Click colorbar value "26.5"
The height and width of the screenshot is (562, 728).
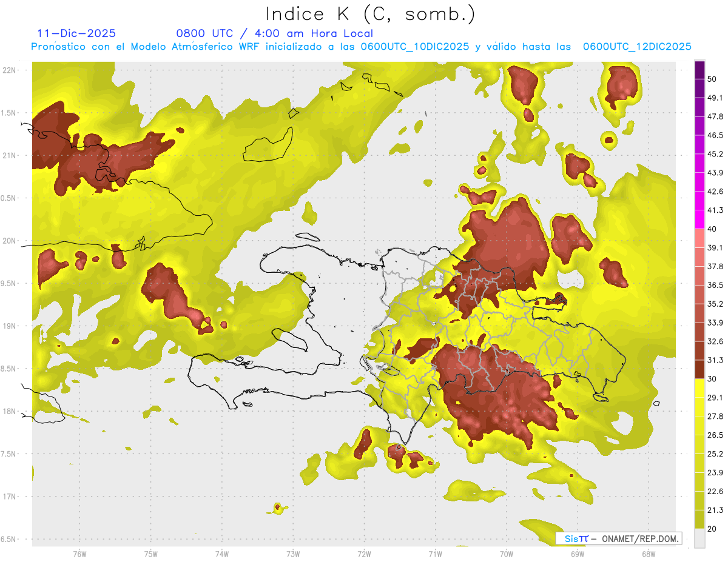click(716, 435)
